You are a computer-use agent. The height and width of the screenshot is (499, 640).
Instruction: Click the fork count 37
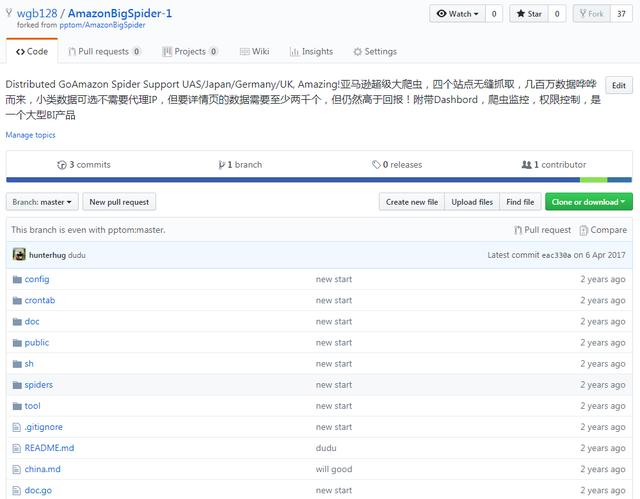(x=621, y=14)
